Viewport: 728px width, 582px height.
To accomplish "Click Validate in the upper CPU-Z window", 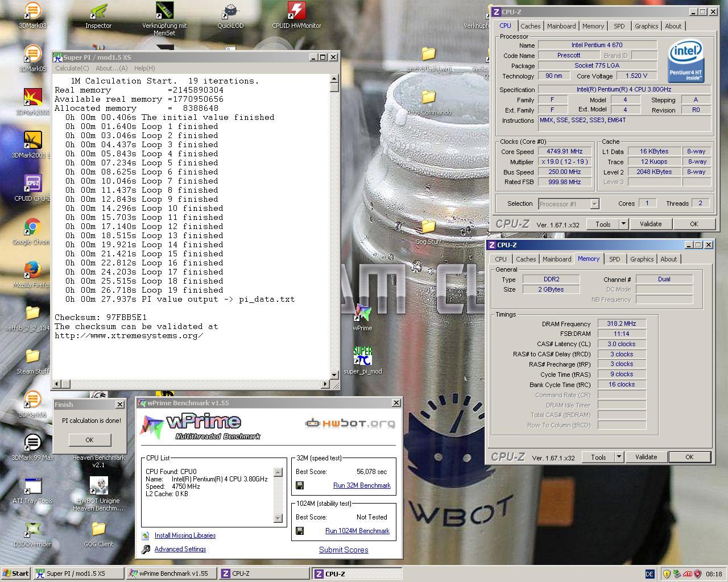I will click(651, 224).
